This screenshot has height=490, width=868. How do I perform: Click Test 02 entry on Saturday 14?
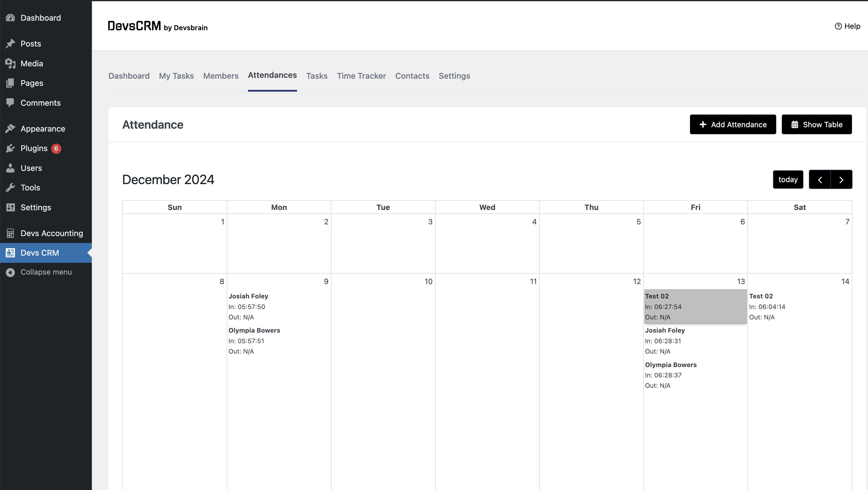point(799,306)
